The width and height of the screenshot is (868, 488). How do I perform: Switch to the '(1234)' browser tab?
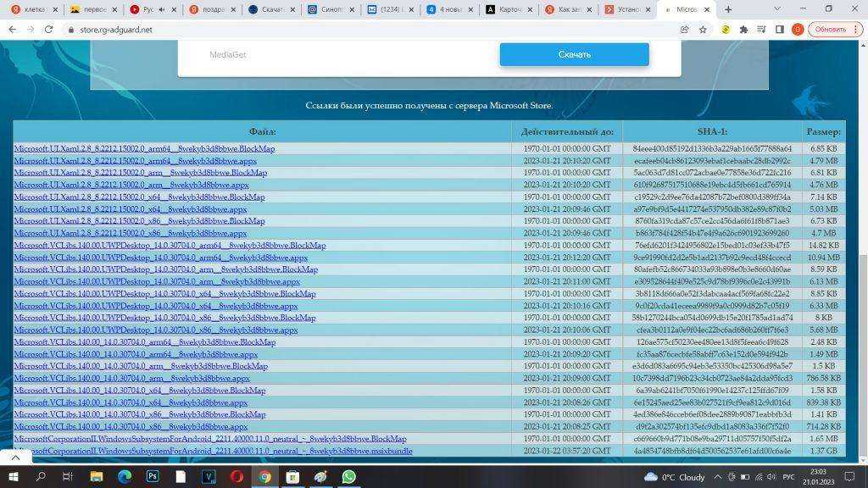pyautogui.click(x=390, y=9)
